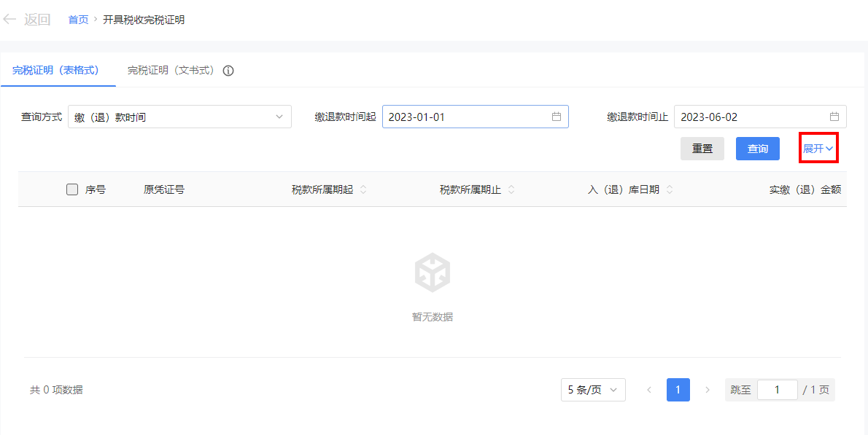Toggle the select-all checkbox beside 序号

pos(72,189)
